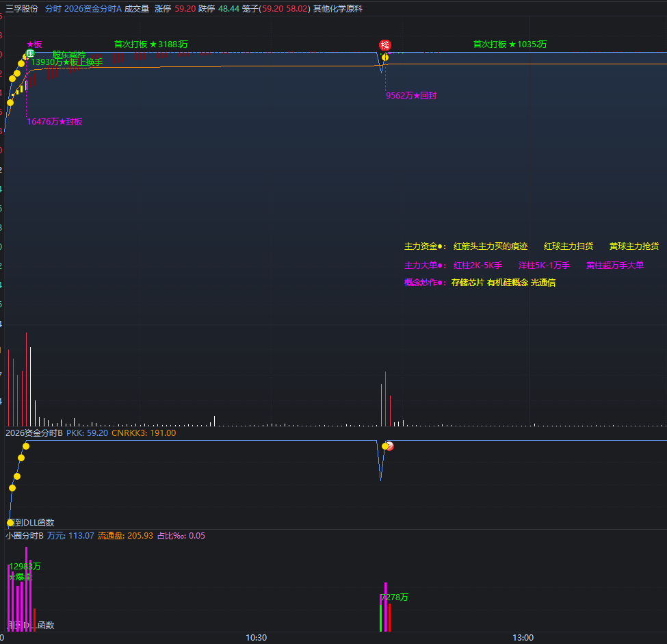Viewport: 667px width, 644px height.
Task: Click the PKK: 59.20 value
Action: 87,433
